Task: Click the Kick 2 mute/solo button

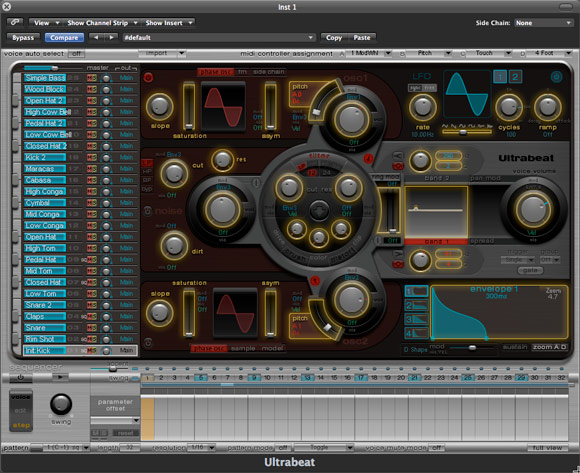Action: click(x=92, y=158)
